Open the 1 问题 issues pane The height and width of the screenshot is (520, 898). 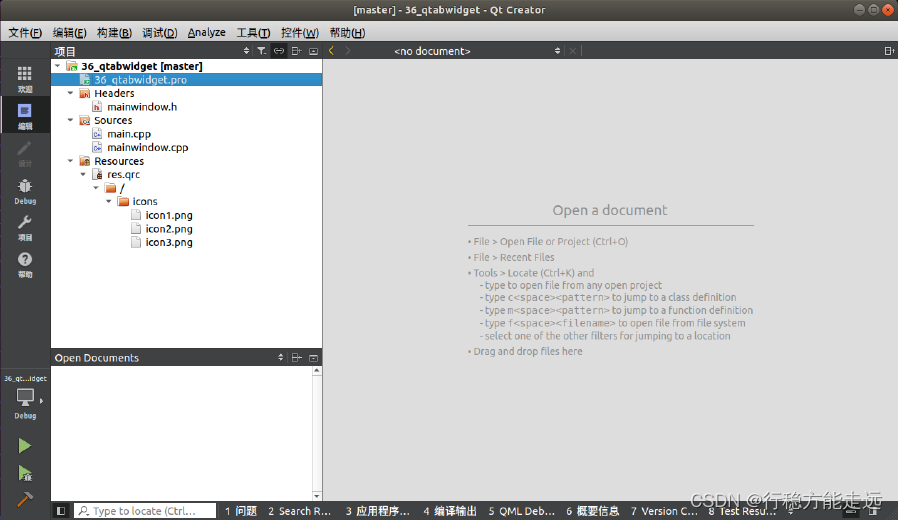tap(241, 511)
